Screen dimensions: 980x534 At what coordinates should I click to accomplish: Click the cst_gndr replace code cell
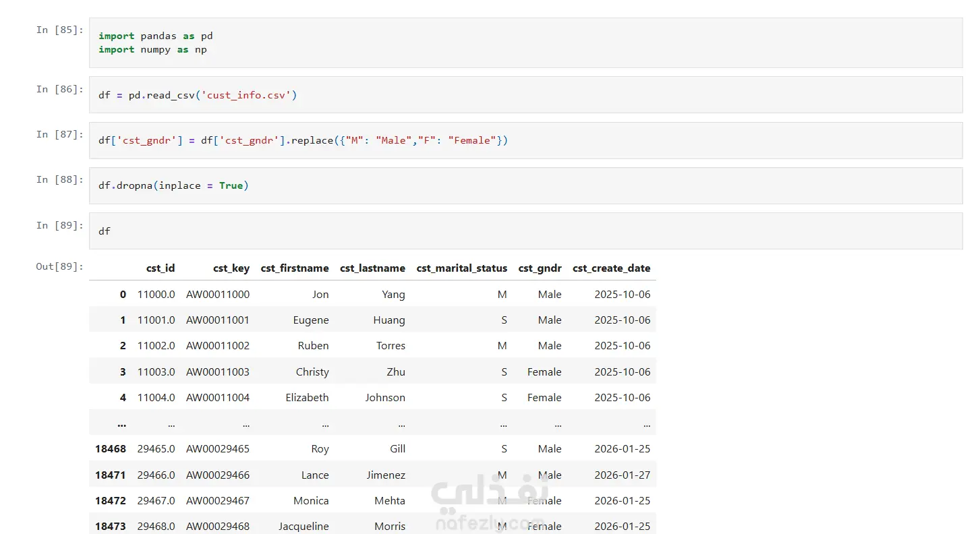[x=525, y=140]
